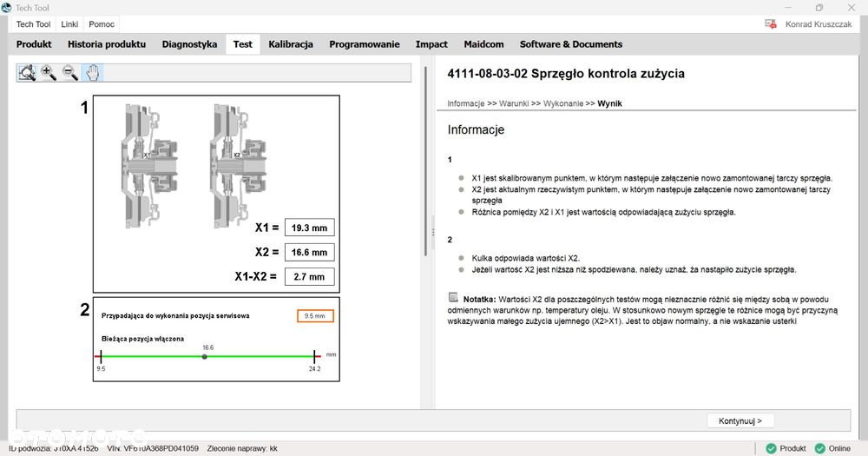
Task: Click the Kontynuuj button
Action: 740,421
